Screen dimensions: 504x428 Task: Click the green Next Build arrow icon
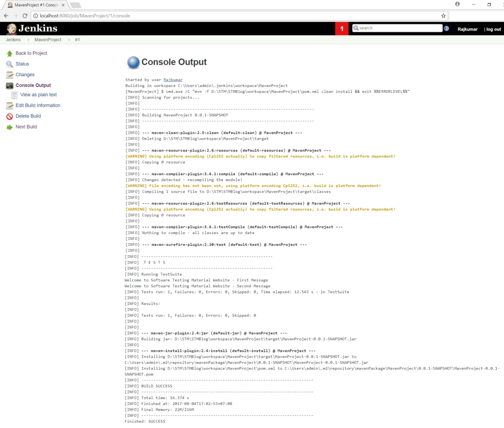[9, 126]
